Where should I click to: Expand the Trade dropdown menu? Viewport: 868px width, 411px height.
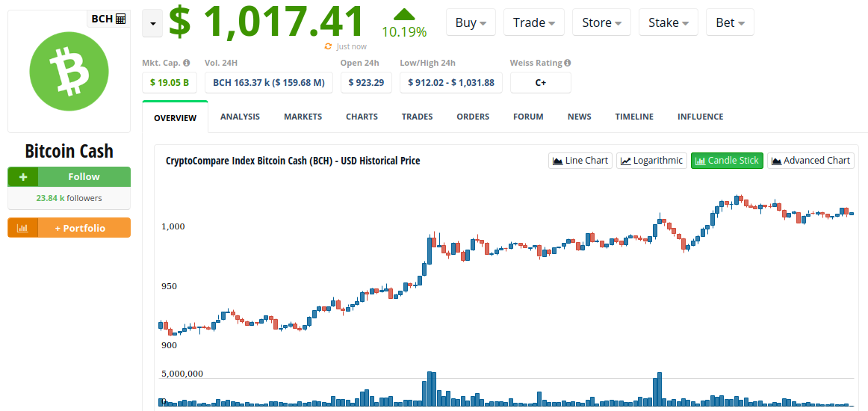pos(533,22)
